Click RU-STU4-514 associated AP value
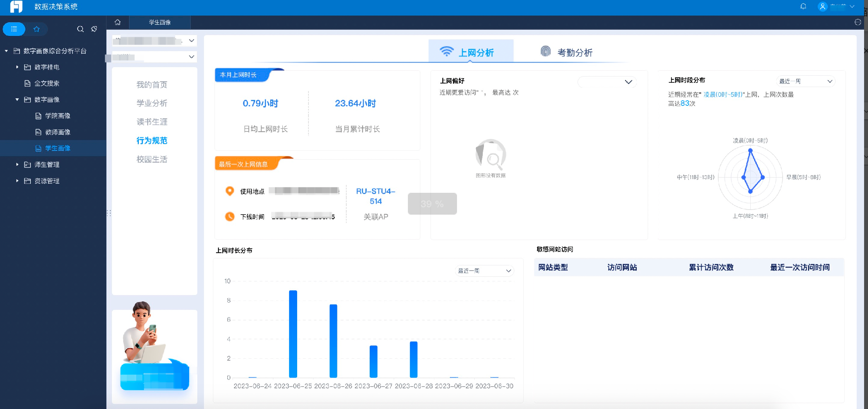 coord(376,196)
